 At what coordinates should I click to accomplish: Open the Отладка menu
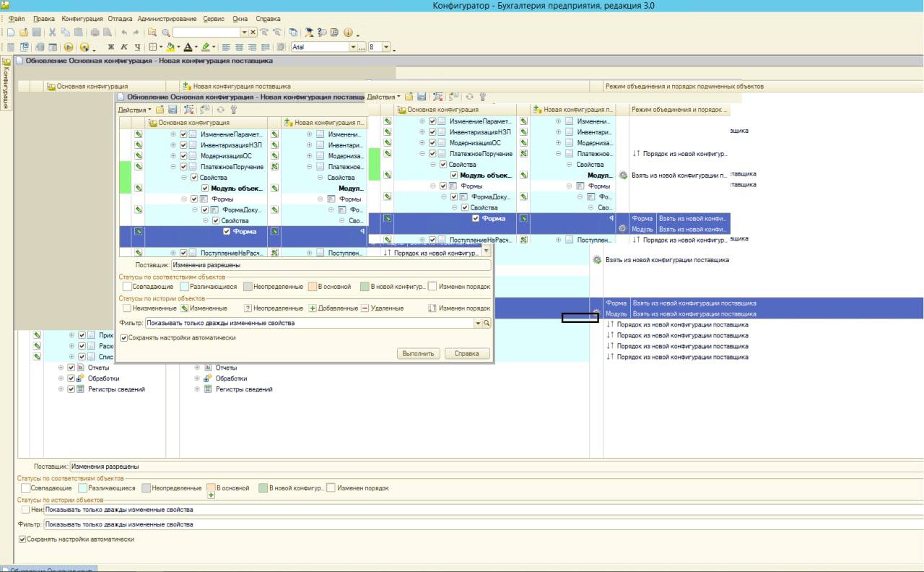(120, 18)
